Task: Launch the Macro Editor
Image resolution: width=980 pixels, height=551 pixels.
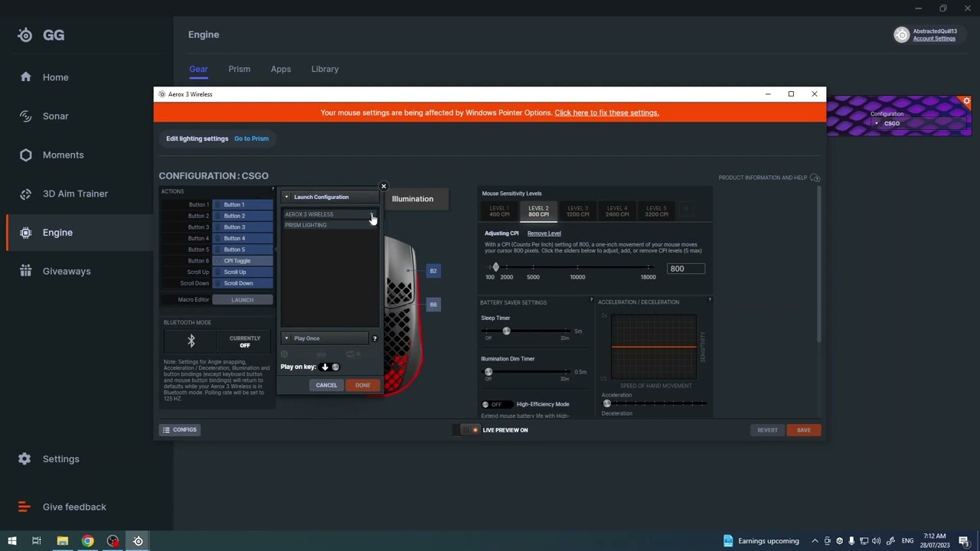Action: point(243,300)
